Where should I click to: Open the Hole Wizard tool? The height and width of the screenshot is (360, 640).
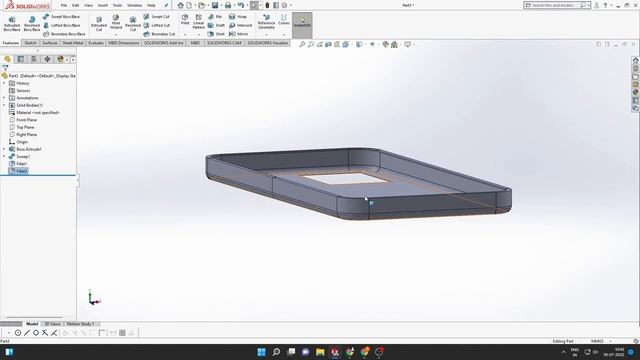coord(116,22)
